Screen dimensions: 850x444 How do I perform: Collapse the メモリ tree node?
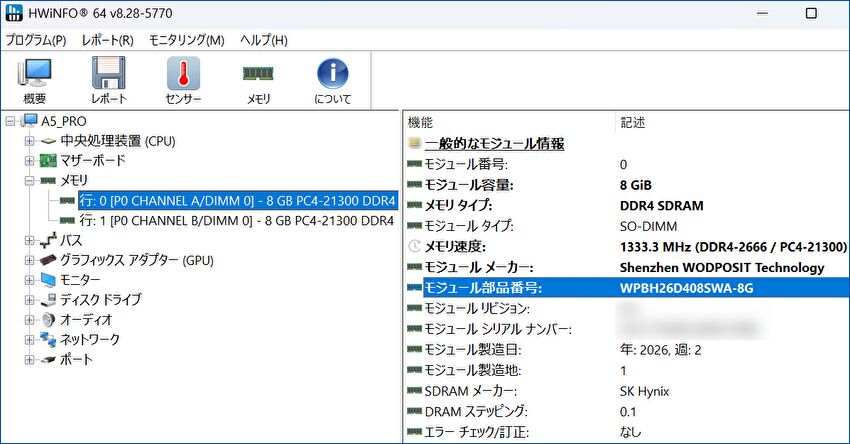click(30, 181)
